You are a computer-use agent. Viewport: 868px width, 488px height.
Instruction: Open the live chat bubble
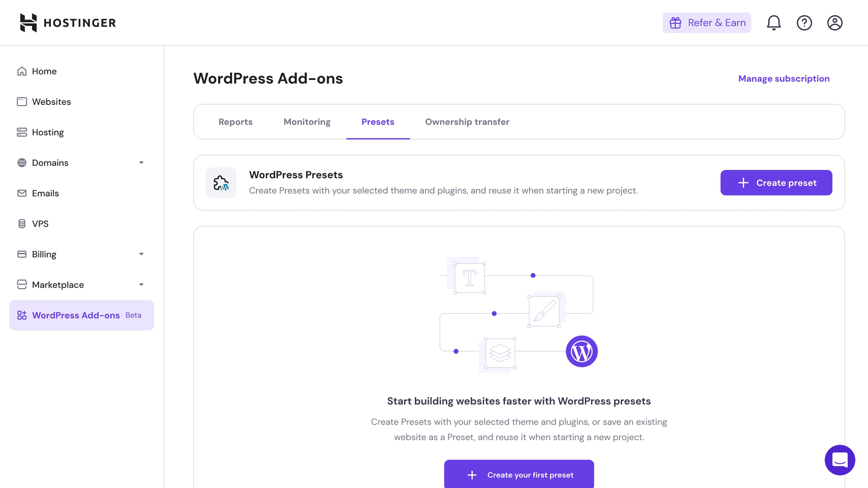840,460
